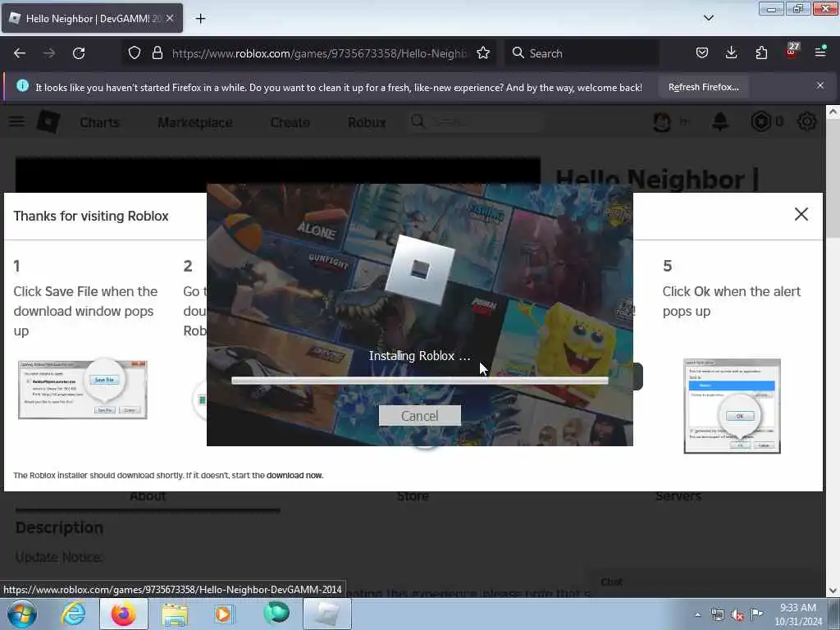Viewport: 840px width, 630px height.
Task: Open the Windows Start menu
Action: (x=22, y=614)
